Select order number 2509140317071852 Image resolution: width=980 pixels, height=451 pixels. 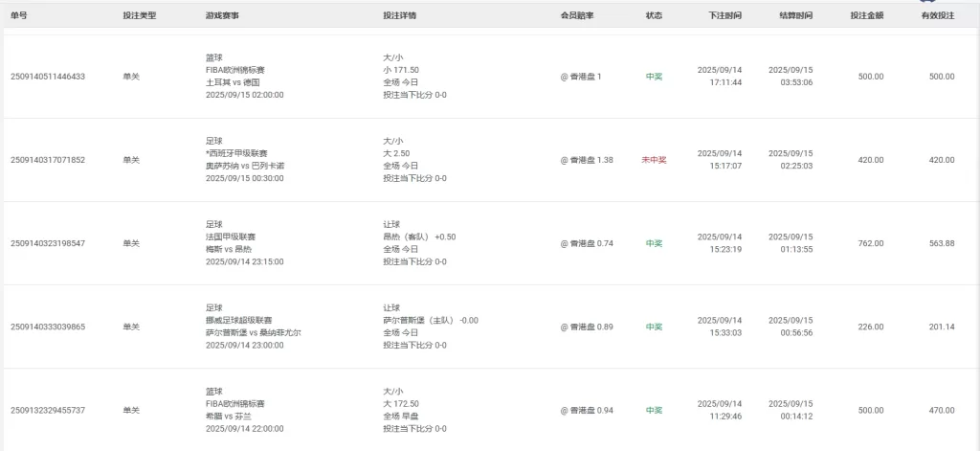pyautogui.click(x=48, y=160)
